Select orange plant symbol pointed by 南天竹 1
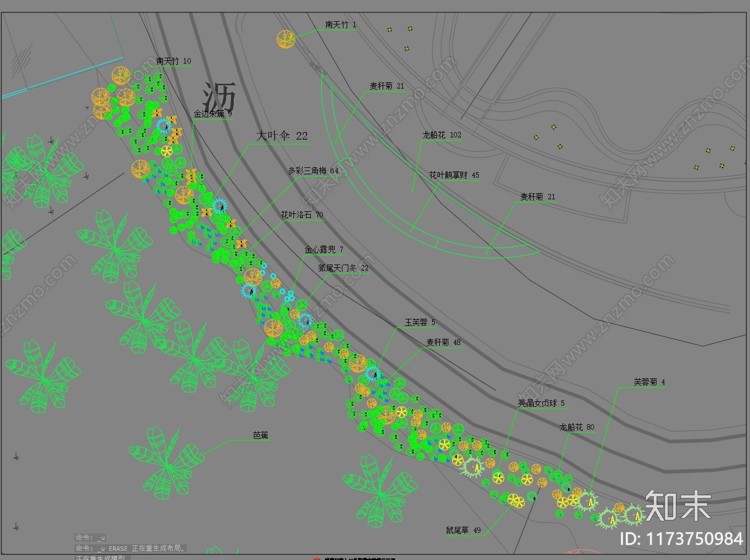This screenshot has height=560, width=750. click(285, 39)
